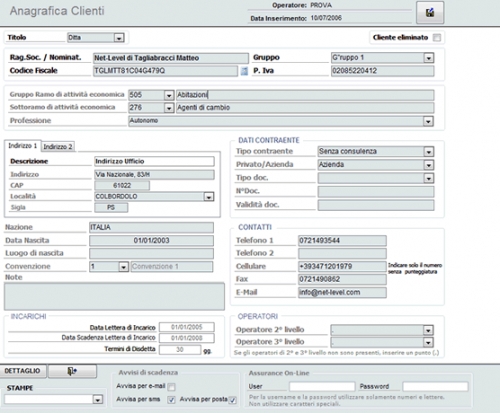Click the Sigla field PS

tap(111, 207)
